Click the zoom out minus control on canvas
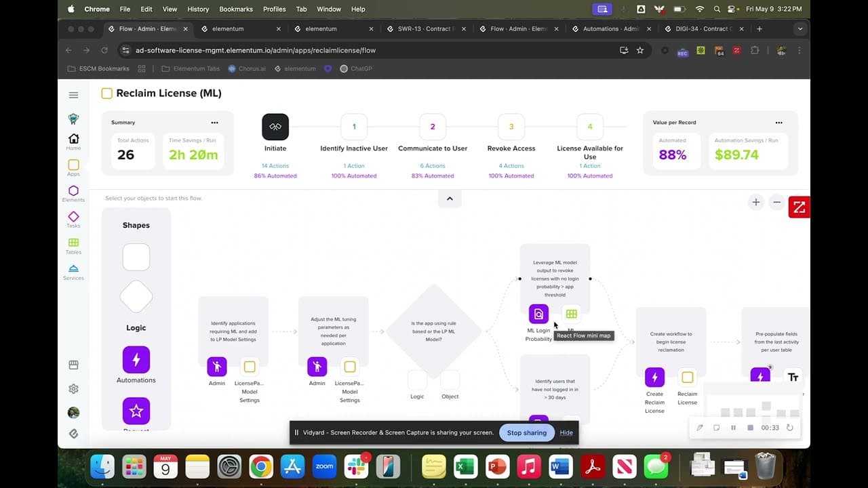 coord(777,202)
